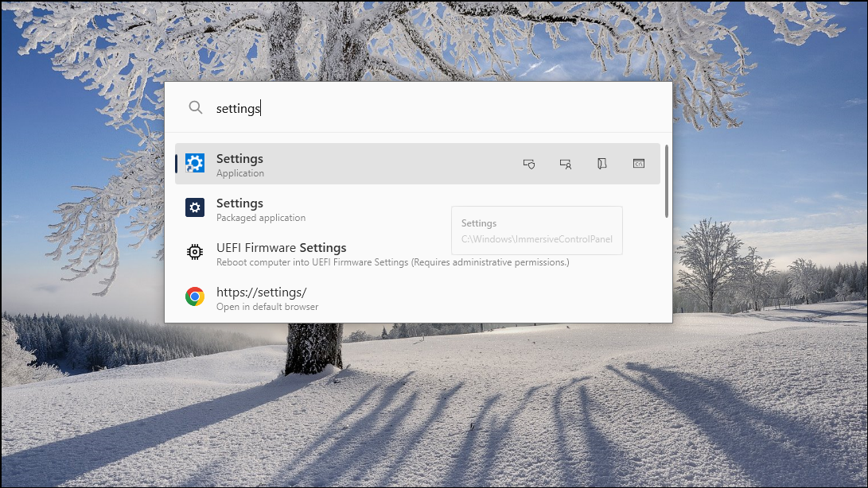Run Settings as a different user
The width and height of the screenshot is (868, 488).
pyautogui.click(x=565, y=164)
